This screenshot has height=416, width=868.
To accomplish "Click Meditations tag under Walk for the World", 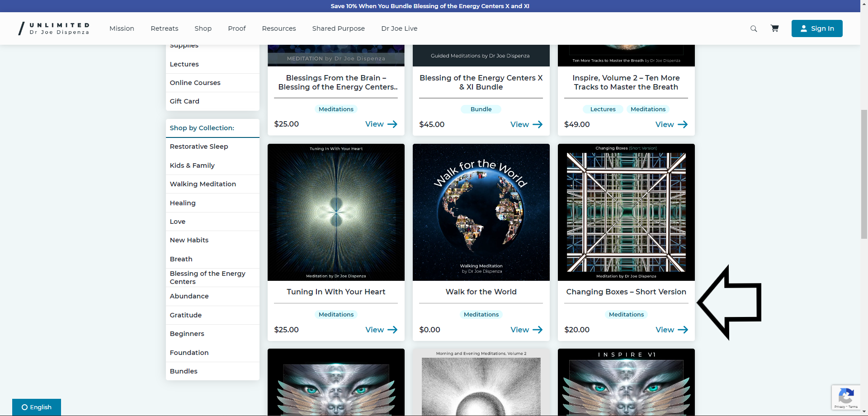I will click(x=481, y=314).
